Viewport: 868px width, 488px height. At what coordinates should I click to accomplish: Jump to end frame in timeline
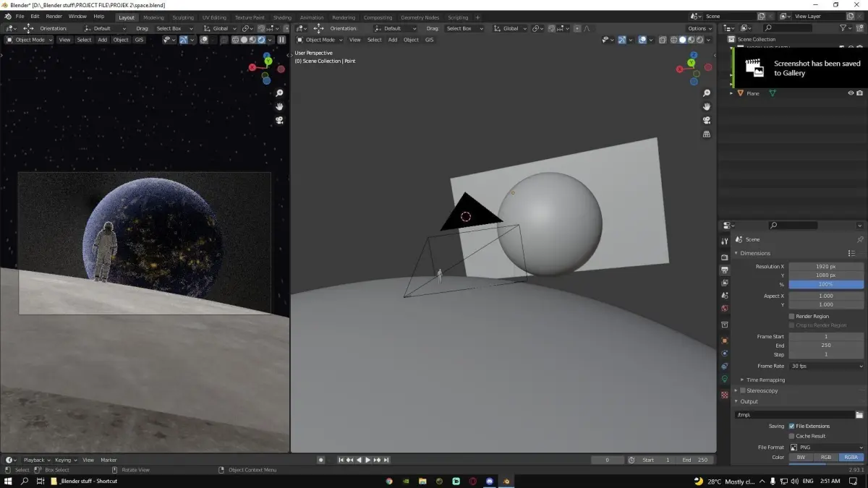(x=387, y=460)
